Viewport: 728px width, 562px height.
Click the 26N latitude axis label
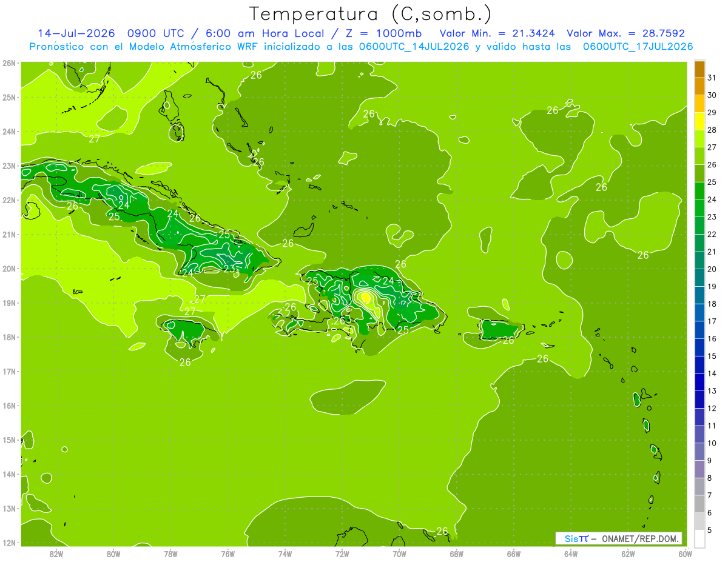[x=9, y=63]
